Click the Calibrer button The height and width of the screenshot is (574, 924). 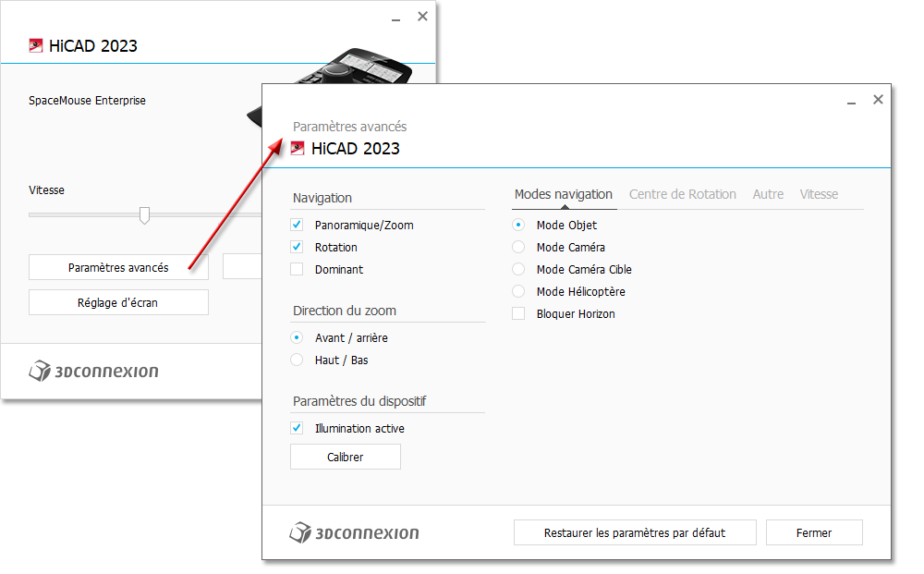pos(346,457)
